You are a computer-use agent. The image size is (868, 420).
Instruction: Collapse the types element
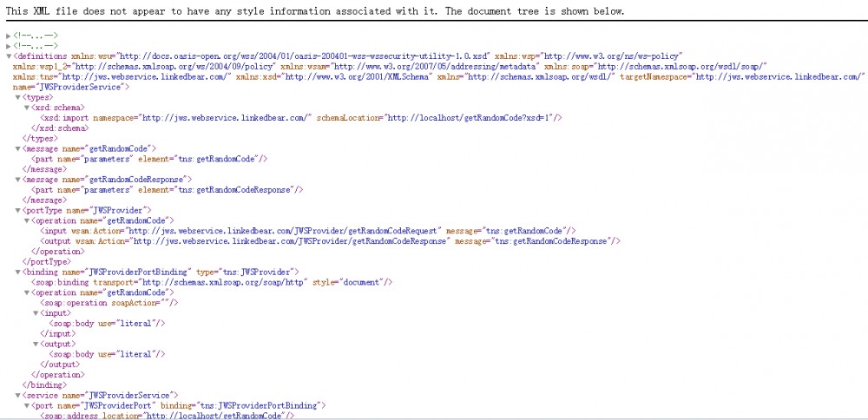(x=17, y=97)
